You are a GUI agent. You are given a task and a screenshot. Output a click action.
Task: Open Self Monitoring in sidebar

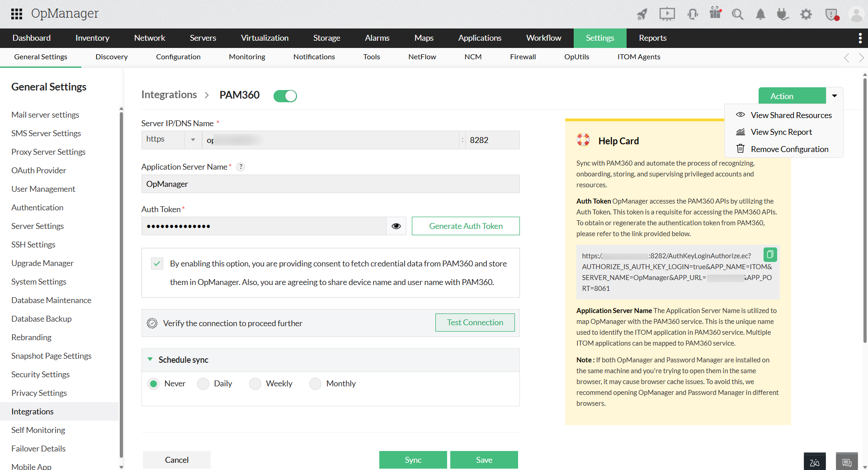pos(38,430)
